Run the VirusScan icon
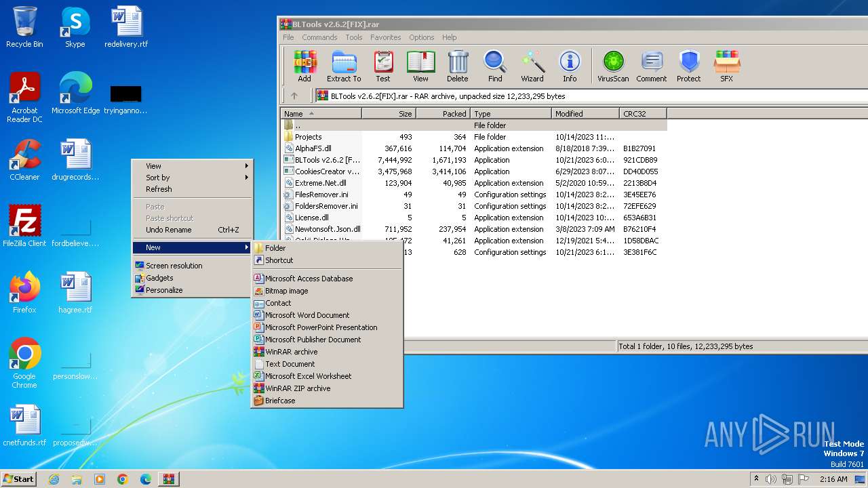Viewport: 868px width, 488px height. click(613, 66)
